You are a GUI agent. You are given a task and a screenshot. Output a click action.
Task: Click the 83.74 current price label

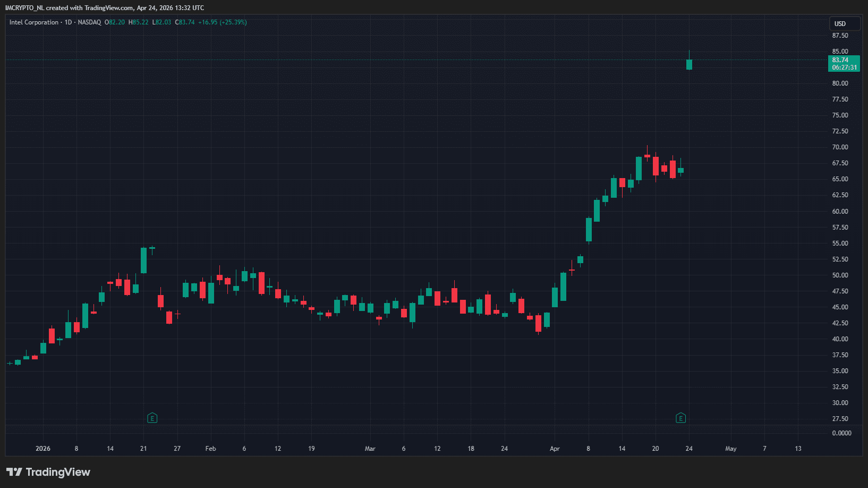pyautogui.click(x=840, y=60)
